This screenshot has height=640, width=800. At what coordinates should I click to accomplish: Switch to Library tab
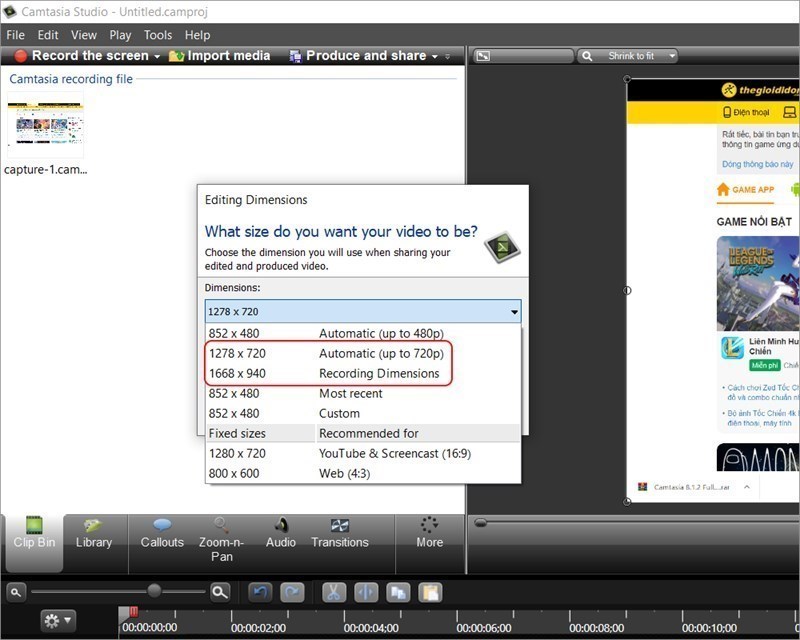pos(94,533)
